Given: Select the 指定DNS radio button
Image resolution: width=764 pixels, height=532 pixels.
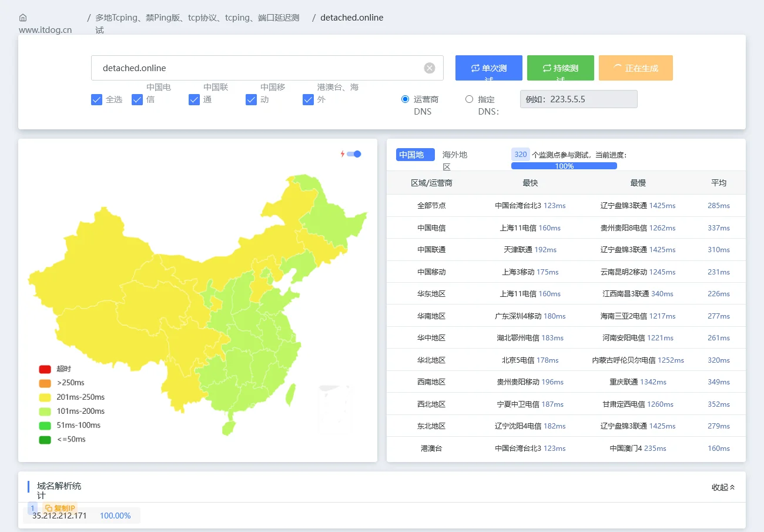Looking at the screenshot, I should [x=469, y=99].
